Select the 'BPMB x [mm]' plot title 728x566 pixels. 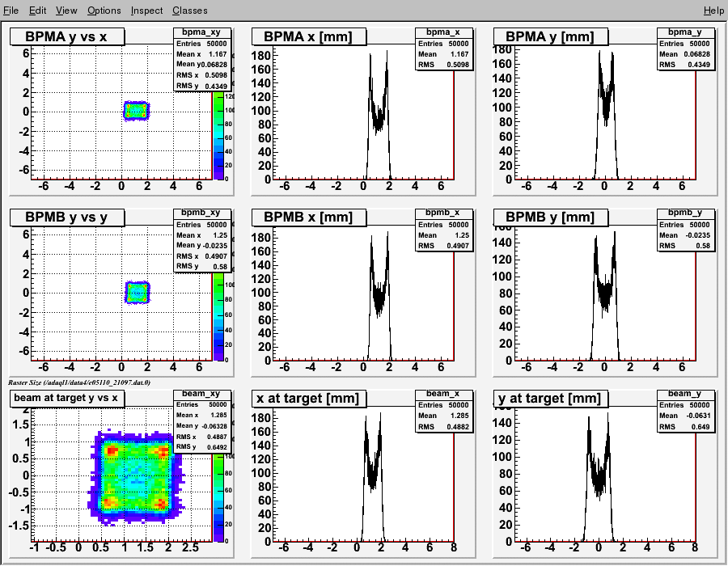(309, 218)
